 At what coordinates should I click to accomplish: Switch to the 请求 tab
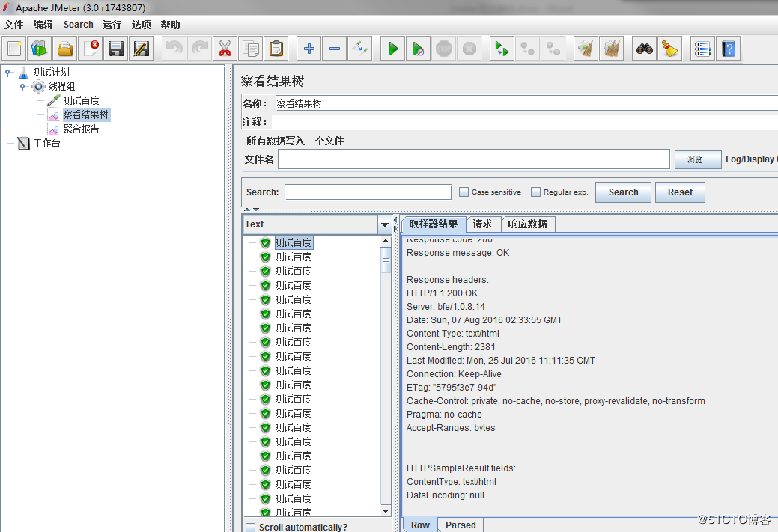point(483,224)
